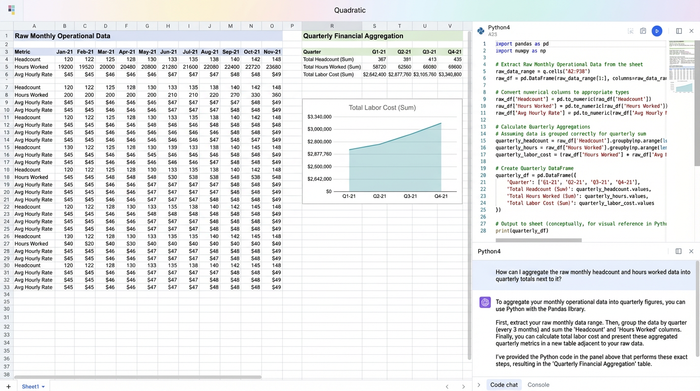The height and width of the screenshot is (391, 700).
Task: Click the chat panel vertical scrollbar
Action: click(x=697, y=308)
